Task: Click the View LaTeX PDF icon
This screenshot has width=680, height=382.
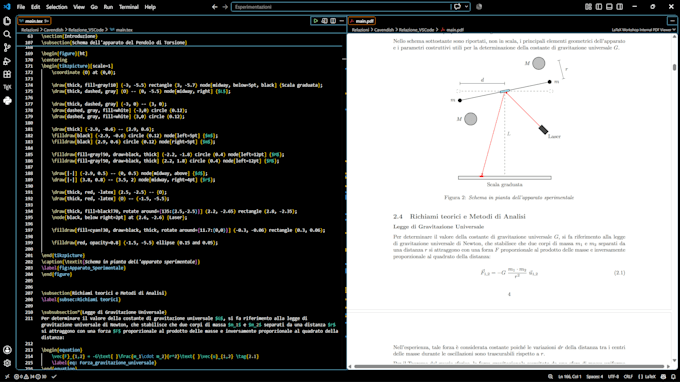Action: 324,21
